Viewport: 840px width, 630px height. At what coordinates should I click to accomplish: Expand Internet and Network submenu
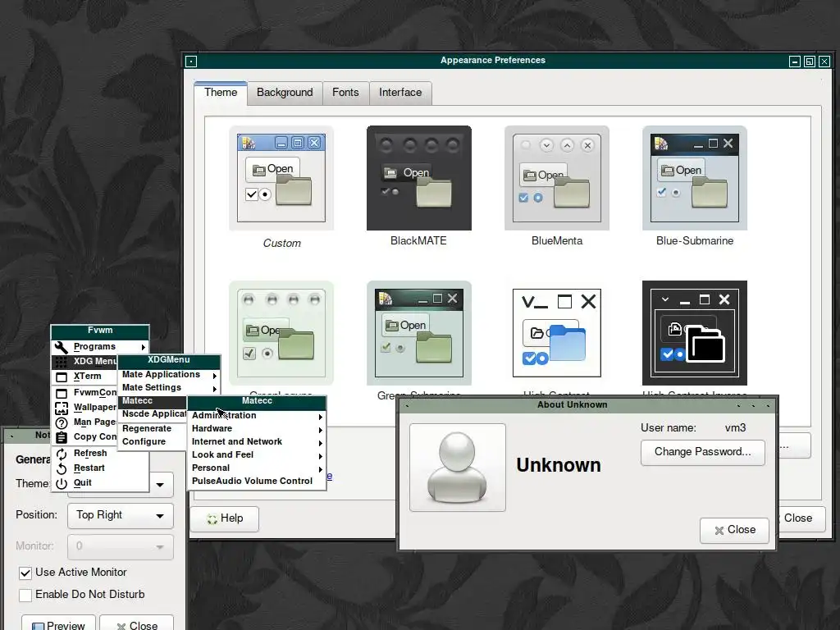click(x=257, y=441)
